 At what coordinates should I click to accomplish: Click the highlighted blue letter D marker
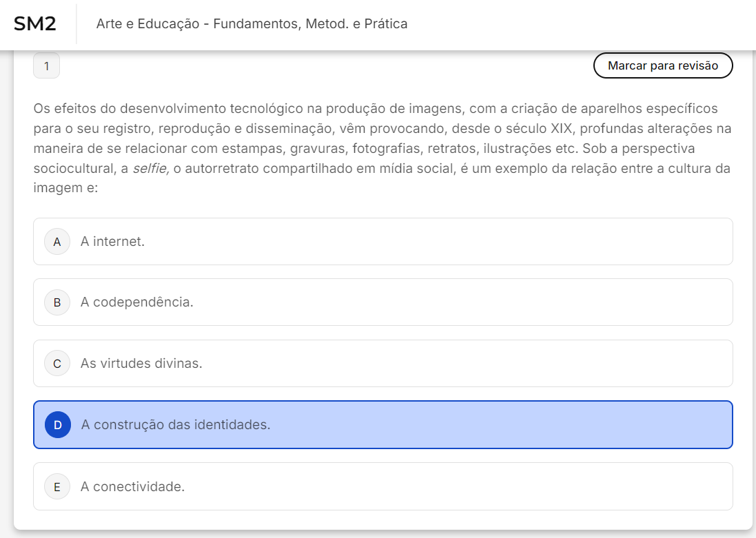coord(58,425)
